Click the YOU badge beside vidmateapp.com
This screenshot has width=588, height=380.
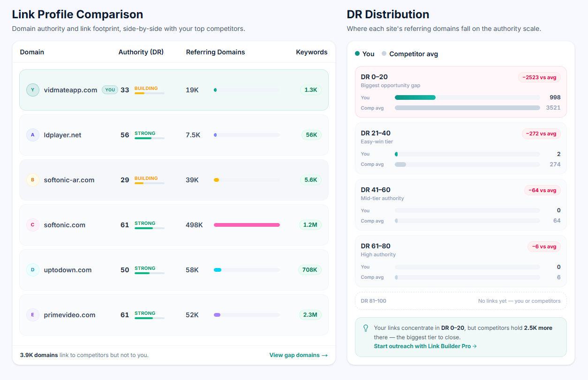[110, 90]
